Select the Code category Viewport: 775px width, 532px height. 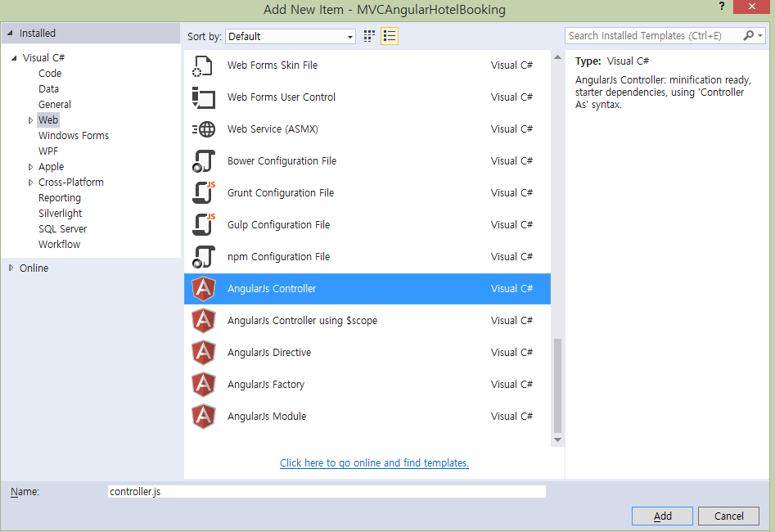(50, 73)
